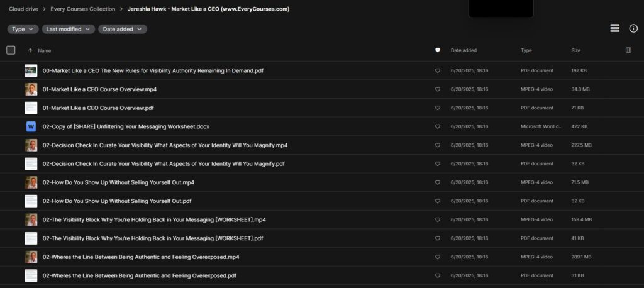Click video thumbnail of 02-How Do You Show Up.mp4

point(31,182)
